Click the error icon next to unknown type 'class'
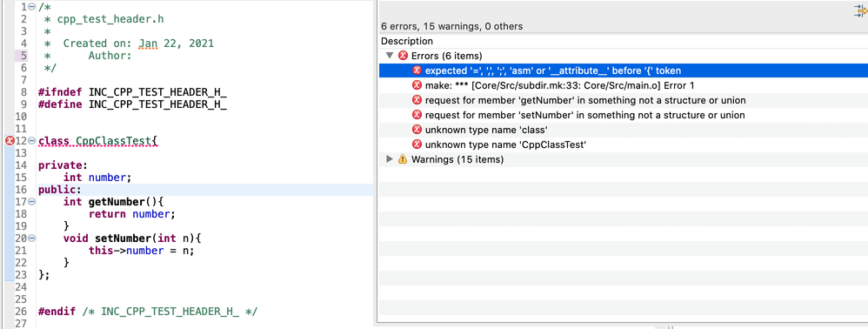Image resolution: width=868 pixels, height=329 pixels. click(x=417, y=130)
